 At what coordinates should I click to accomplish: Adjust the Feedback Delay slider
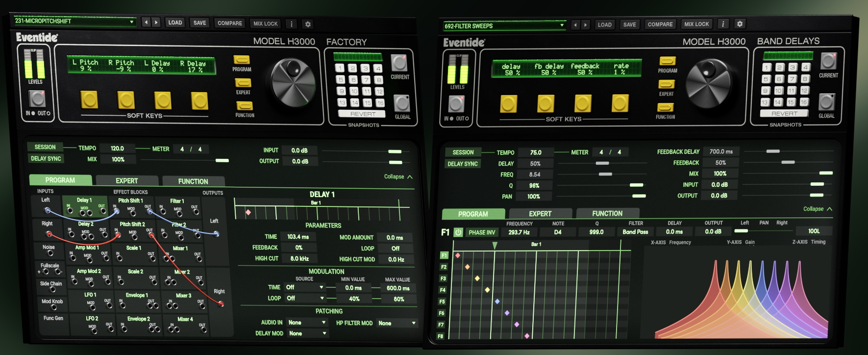tap(773, 152)
